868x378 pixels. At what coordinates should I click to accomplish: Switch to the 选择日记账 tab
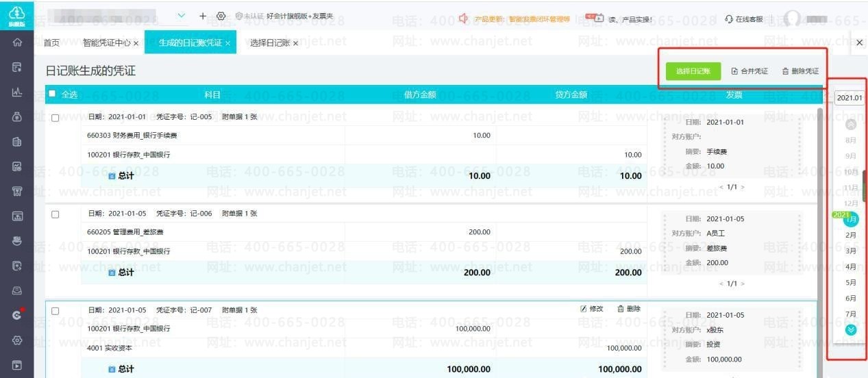coord(270,43)
